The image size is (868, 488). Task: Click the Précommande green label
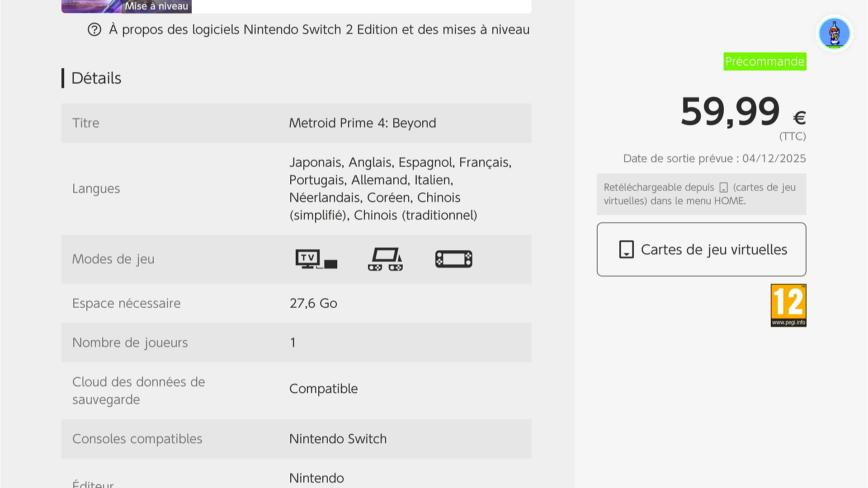764,61
